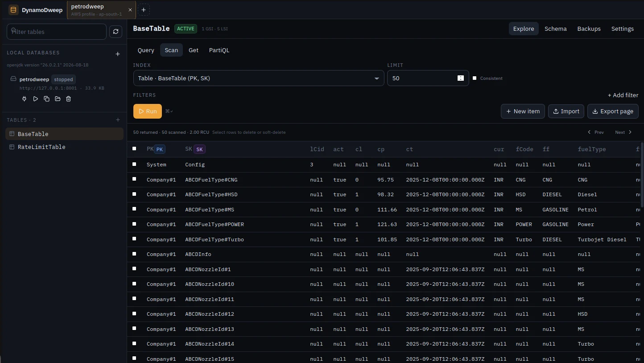644x363 pixels.
Task: Adjust the limit using stepper arrows
Action: click(461, 78)
